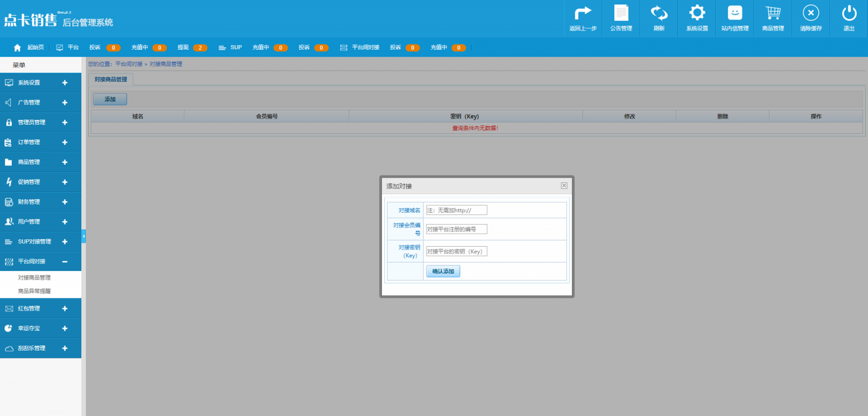Click the 操作 column header
The width and height of the screenshot is (868, 416).
(816, 116)
